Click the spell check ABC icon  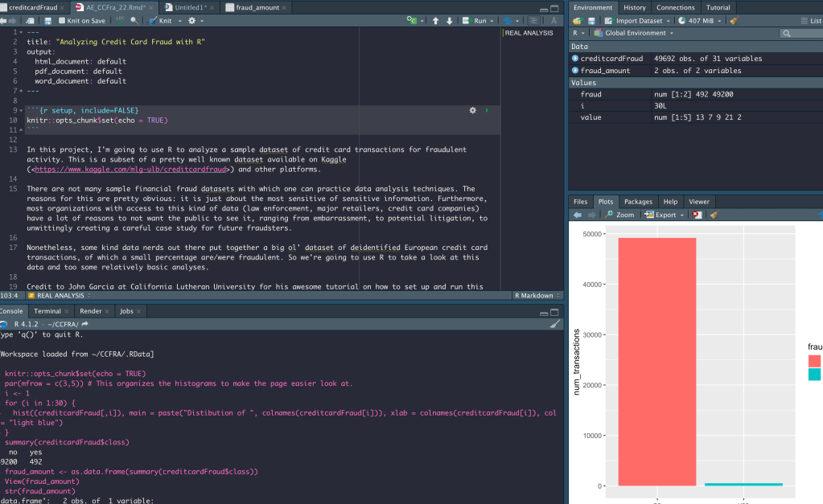120,20
